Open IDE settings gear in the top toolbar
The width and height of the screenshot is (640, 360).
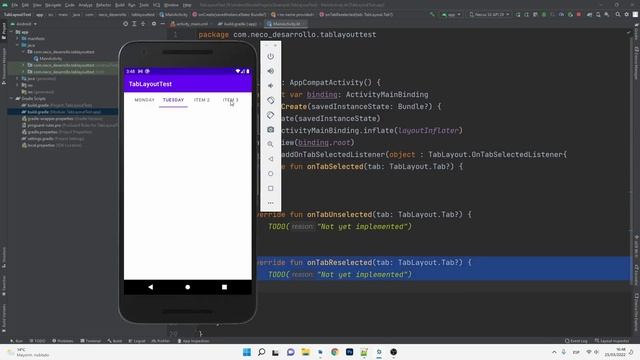627,14
